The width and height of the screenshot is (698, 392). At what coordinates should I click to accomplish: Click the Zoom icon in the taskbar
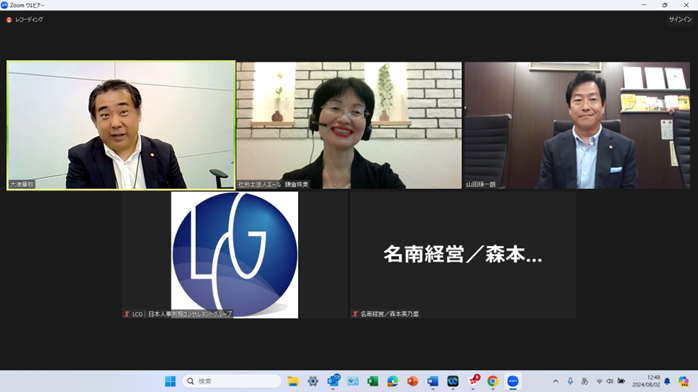click(513, 381)
